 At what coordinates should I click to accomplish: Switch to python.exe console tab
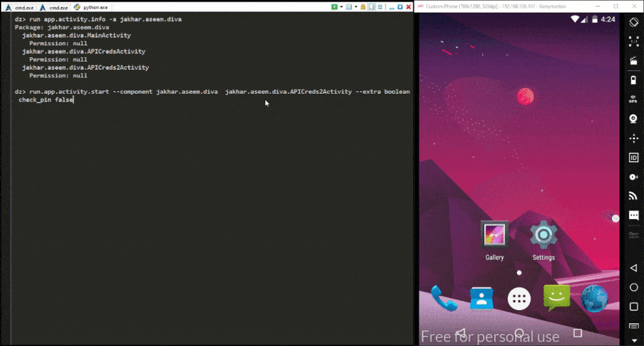click(91, 8)
